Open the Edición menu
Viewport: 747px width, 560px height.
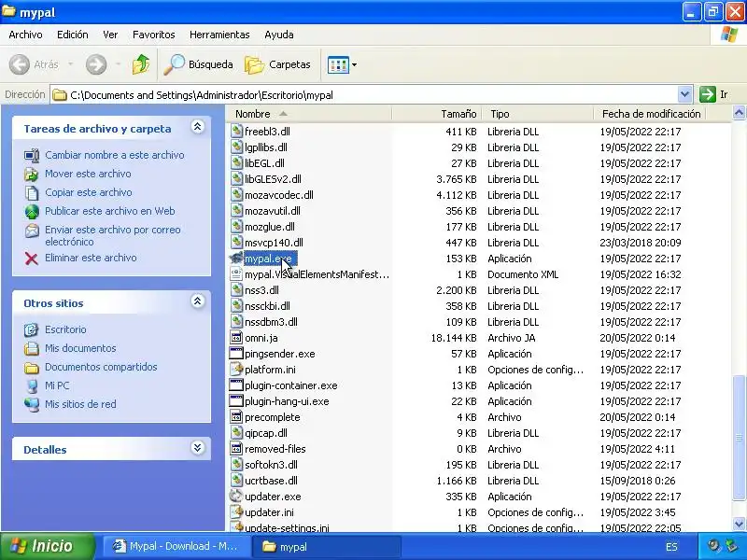tap(73, 35)
